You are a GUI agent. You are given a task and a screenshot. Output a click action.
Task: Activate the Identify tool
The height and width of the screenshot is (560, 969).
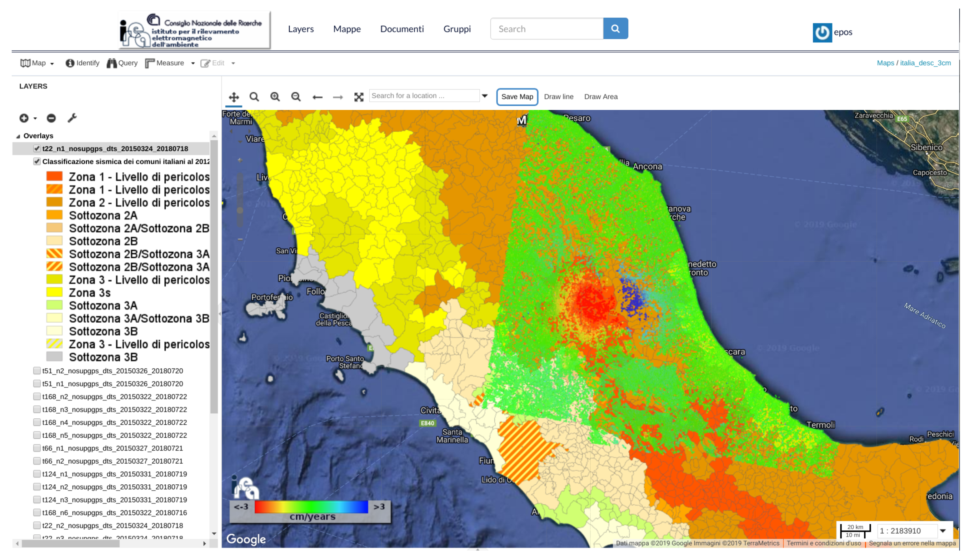point(82,63)
